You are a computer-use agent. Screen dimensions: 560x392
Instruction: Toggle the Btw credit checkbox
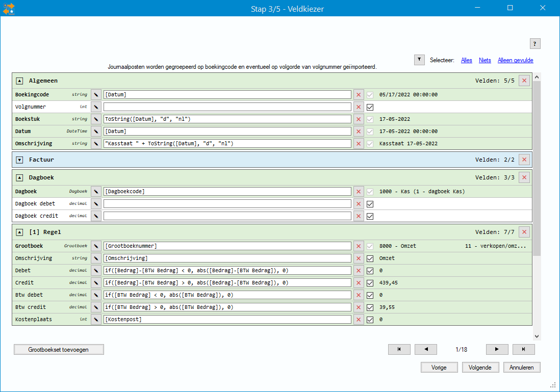click(x=370, y=307)
